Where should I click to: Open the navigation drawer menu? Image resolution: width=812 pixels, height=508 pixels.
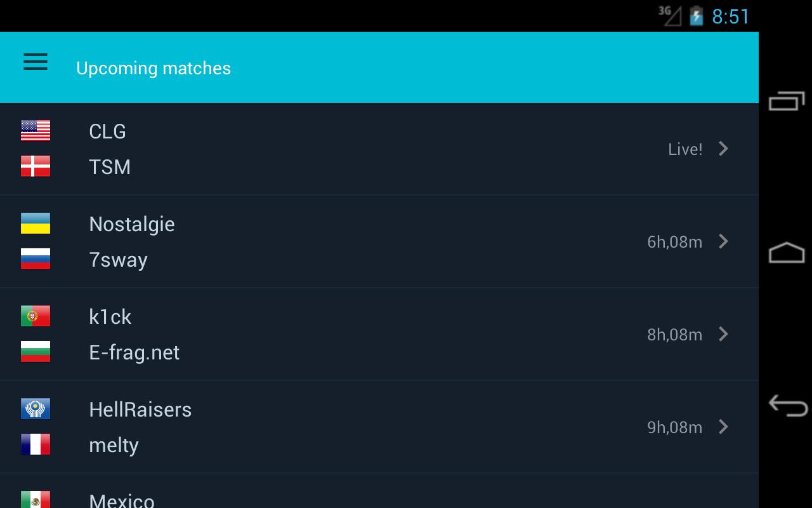(x=35, y=62)
